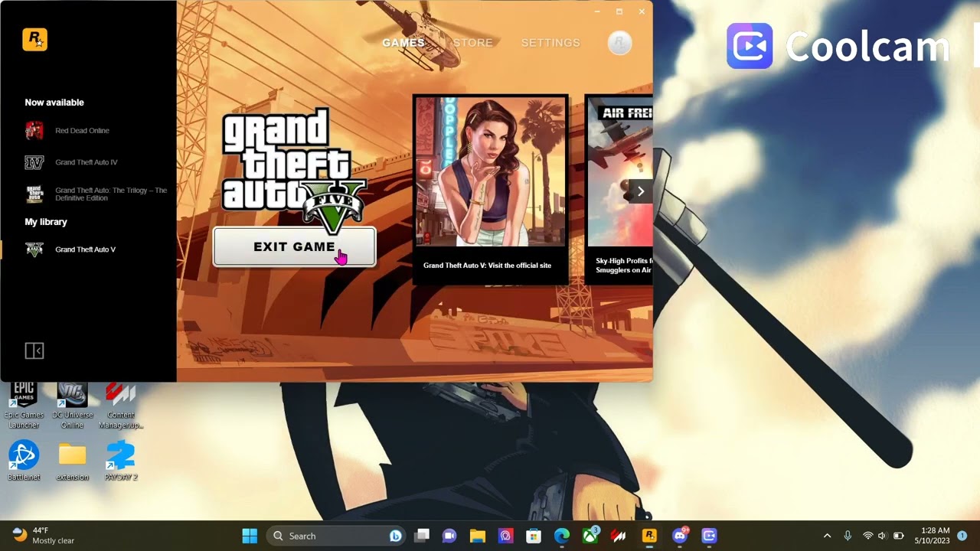980x551 pixels.
Task: Click the Rockstar Games logo in the launcher sidebar
Action: [34, 39]
